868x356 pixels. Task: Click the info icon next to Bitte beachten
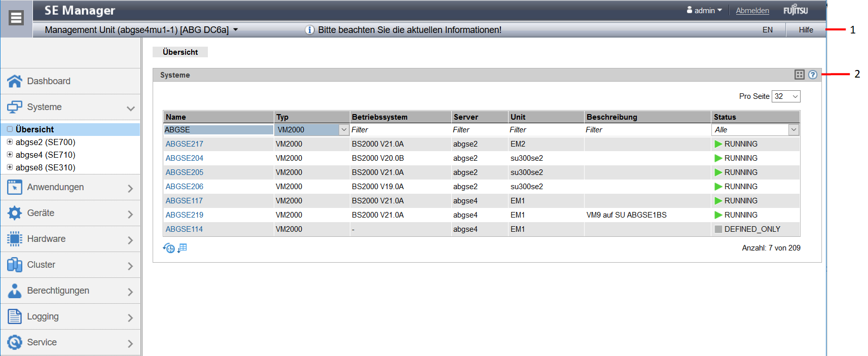pos(310,30)
